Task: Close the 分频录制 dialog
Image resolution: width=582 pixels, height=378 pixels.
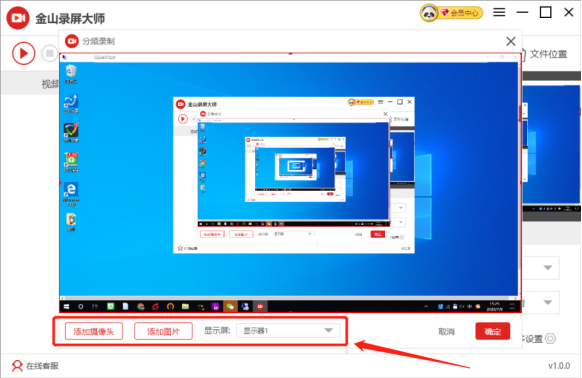Action: (x=511, y=41)
